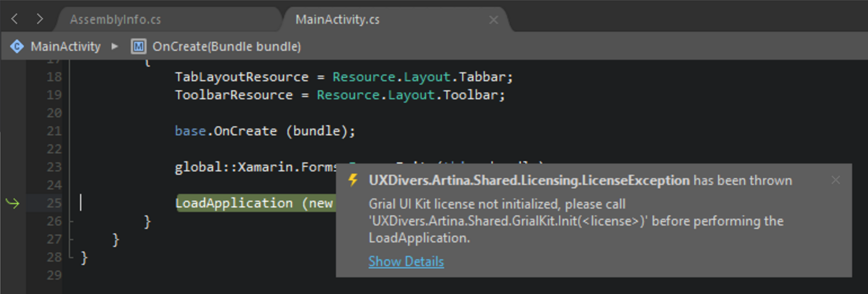Select the MainActivity.cs tab
This screenshot has height=294, width=868.
pos(337,20)
